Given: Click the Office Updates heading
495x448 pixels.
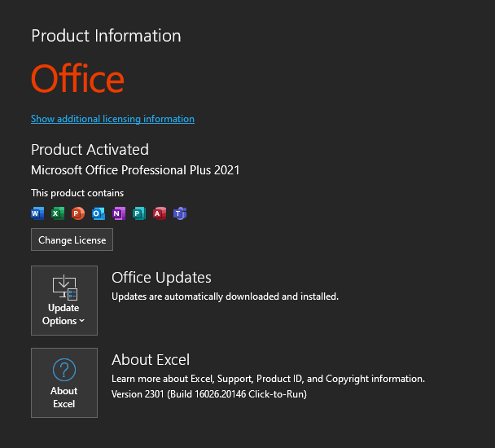Looking at the screenshot, I should click(x=161, y=278).
